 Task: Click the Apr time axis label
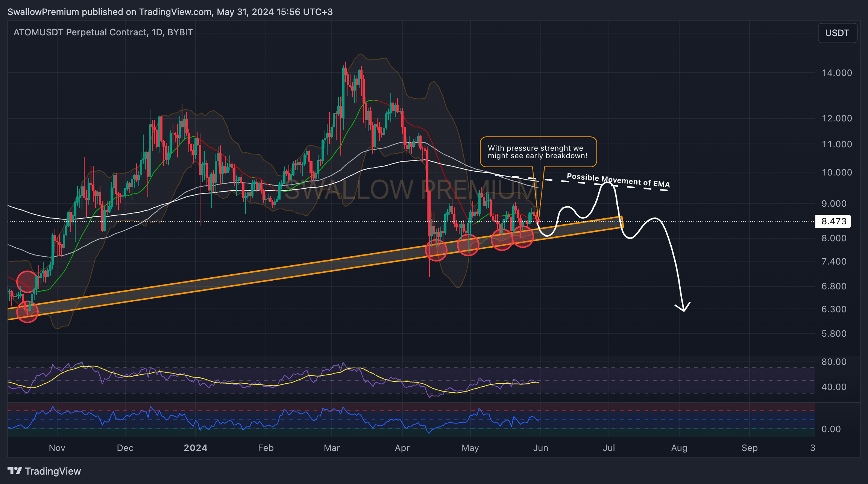tap(402, 448)
